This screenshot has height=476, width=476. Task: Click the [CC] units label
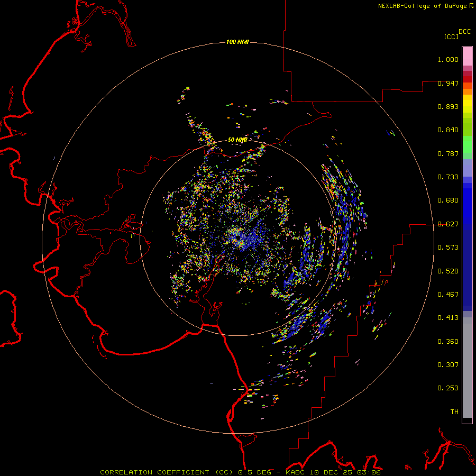coord(451,36)
